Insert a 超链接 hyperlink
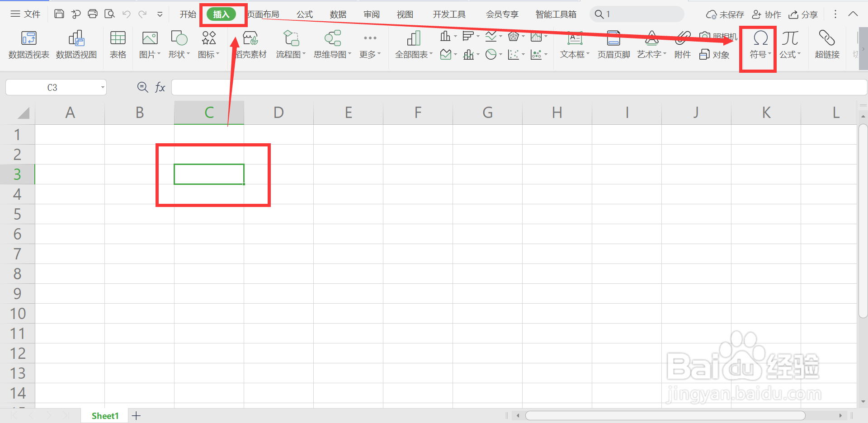Image resolution: width=868 pixels, height=423 pixels. (x=827, y=45)
